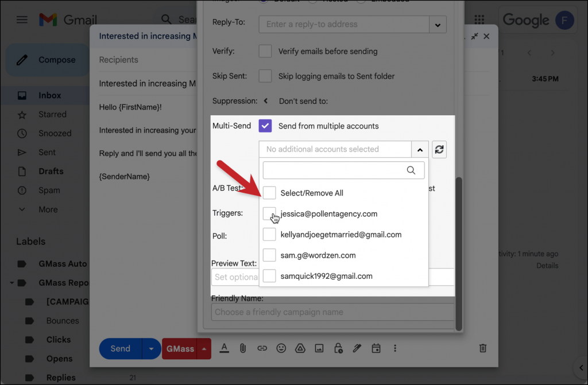Enable confidential mode via the lock icon
The height and width of the screenshot is (385, 588).
[338, 348]
